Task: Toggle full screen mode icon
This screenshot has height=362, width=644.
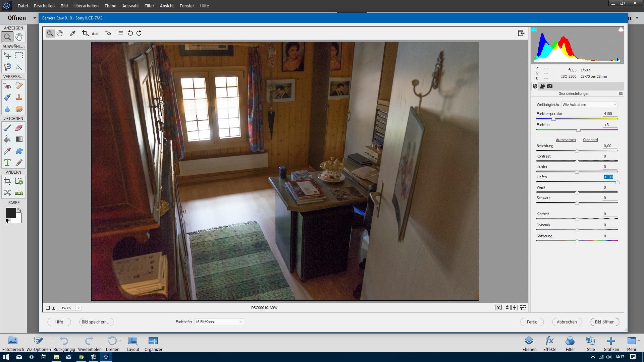Action: [x=521, y=33]
